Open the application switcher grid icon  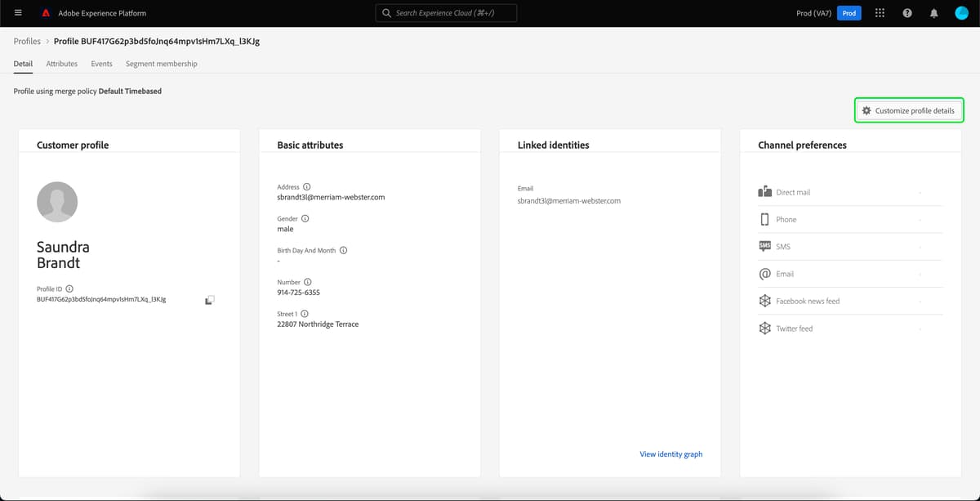(x=880, y=12)
